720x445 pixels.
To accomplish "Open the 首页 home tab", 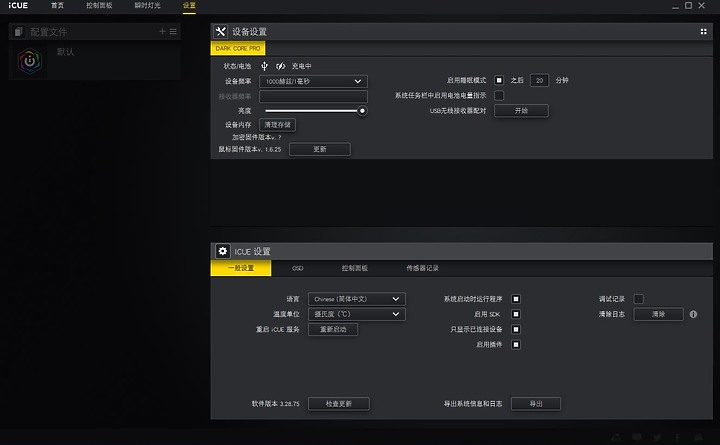I will tap(57, 6).
